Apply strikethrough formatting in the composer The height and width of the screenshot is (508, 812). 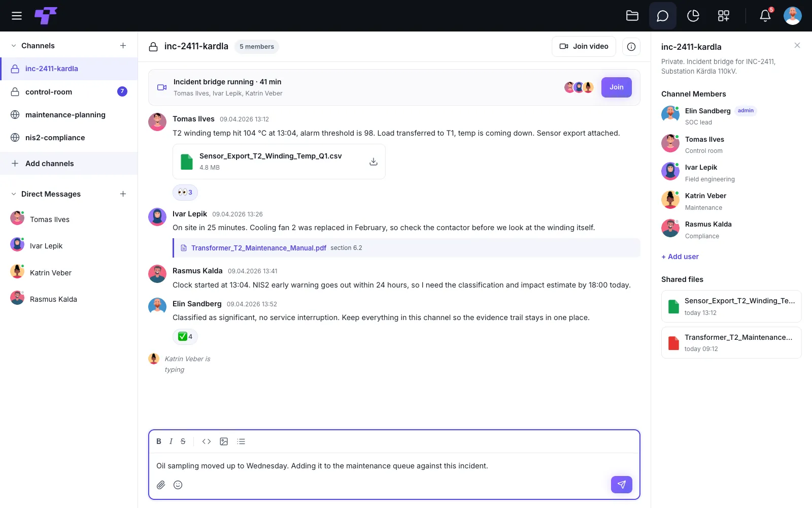pos(183,441)
